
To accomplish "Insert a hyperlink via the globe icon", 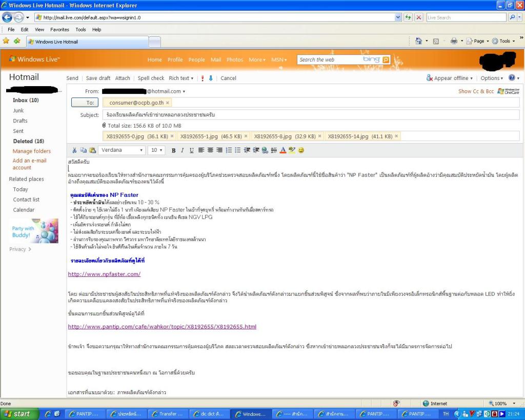I will 265,150.
